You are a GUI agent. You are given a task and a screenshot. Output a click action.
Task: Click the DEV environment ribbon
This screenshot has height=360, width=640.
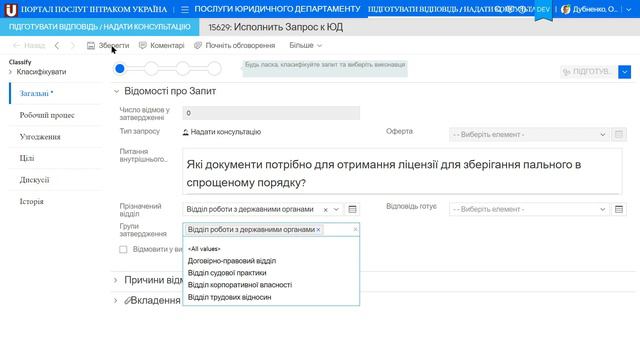click(x=543, y=11)
